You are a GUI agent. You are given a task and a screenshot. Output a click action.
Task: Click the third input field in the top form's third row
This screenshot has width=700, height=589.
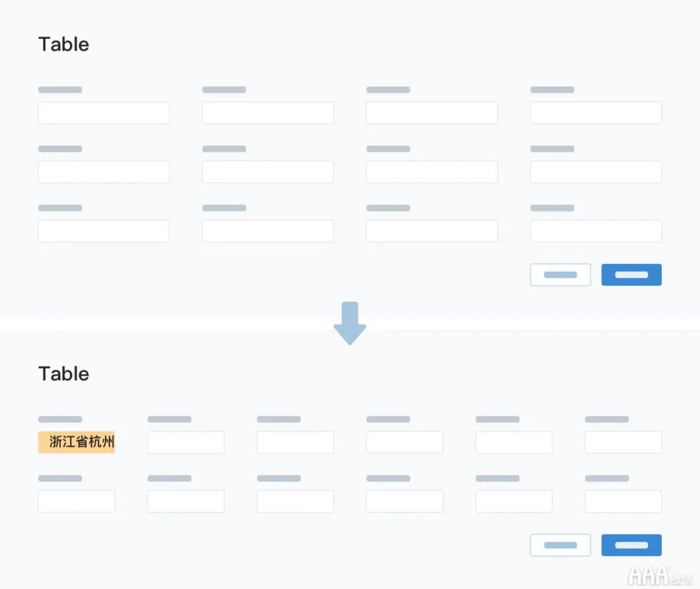(432, 230)
